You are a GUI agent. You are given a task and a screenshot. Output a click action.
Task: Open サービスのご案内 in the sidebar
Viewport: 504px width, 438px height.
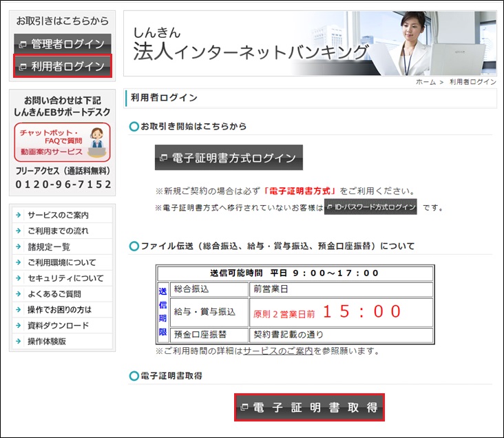[x=58, y=215]
